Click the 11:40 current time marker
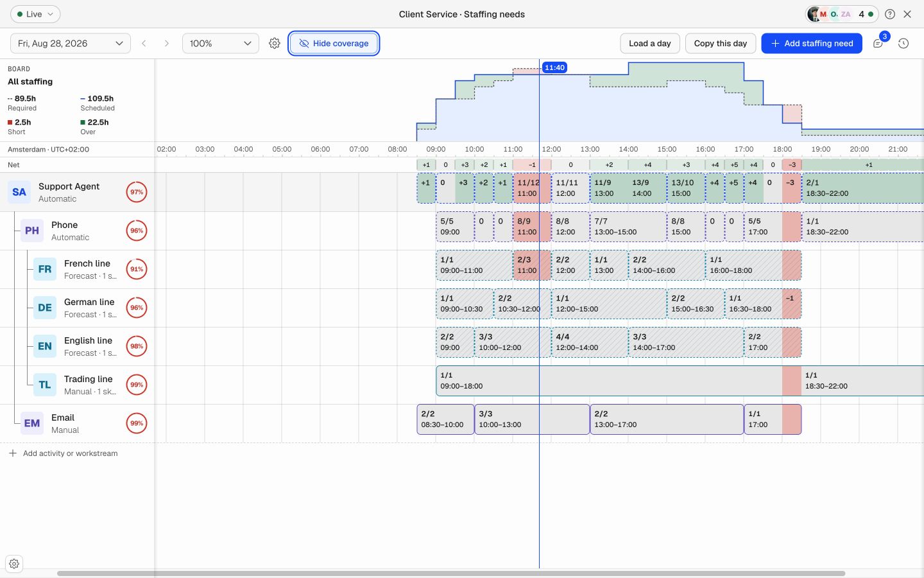 pyautogui.click(x=554, y=67)
